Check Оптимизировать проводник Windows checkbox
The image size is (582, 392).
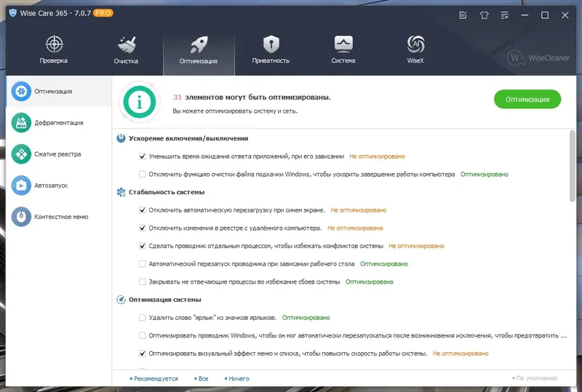pos(142,335)
